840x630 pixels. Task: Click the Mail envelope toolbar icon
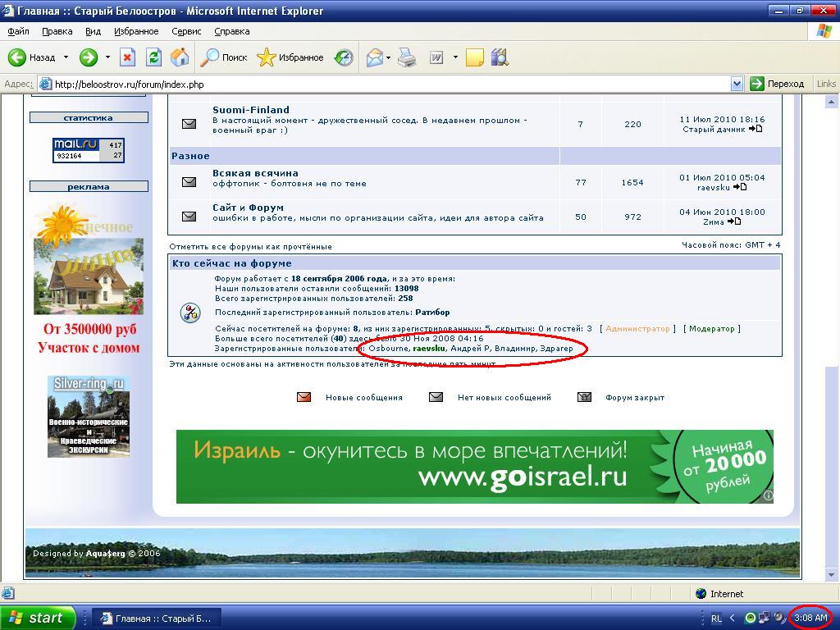[374, 57]
